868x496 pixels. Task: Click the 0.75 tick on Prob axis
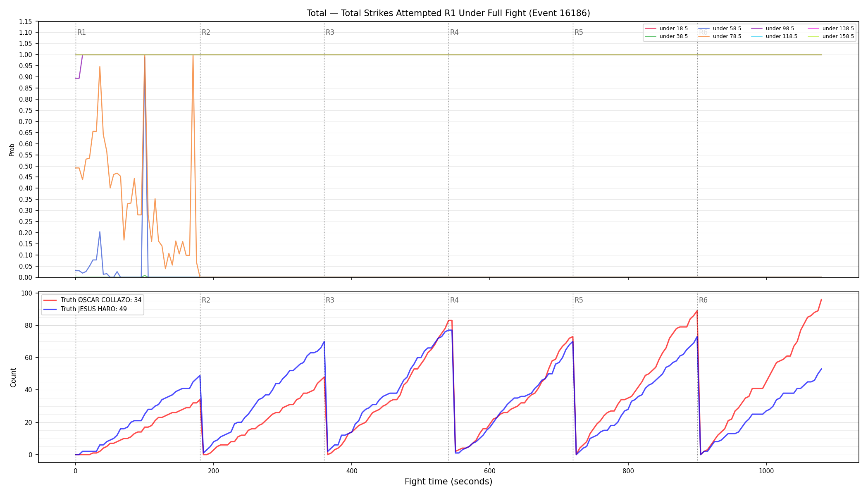(26, 110)
